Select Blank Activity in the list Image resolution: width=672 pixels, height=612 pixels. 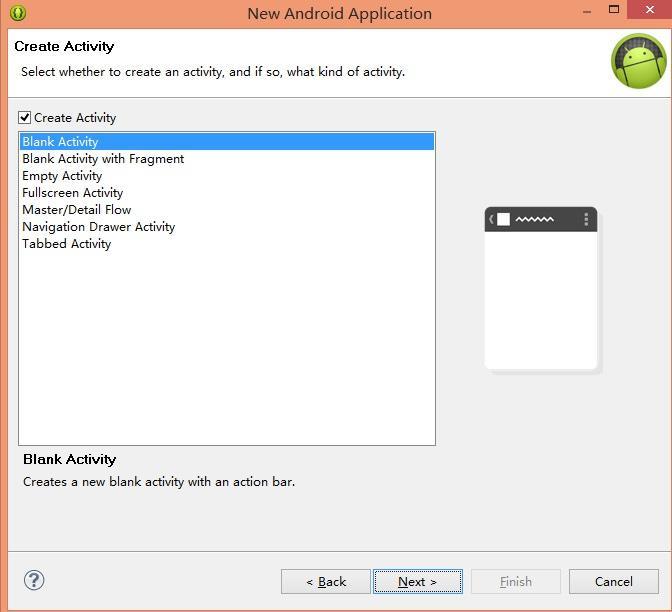pyautogui.click(x=60, y=142)
